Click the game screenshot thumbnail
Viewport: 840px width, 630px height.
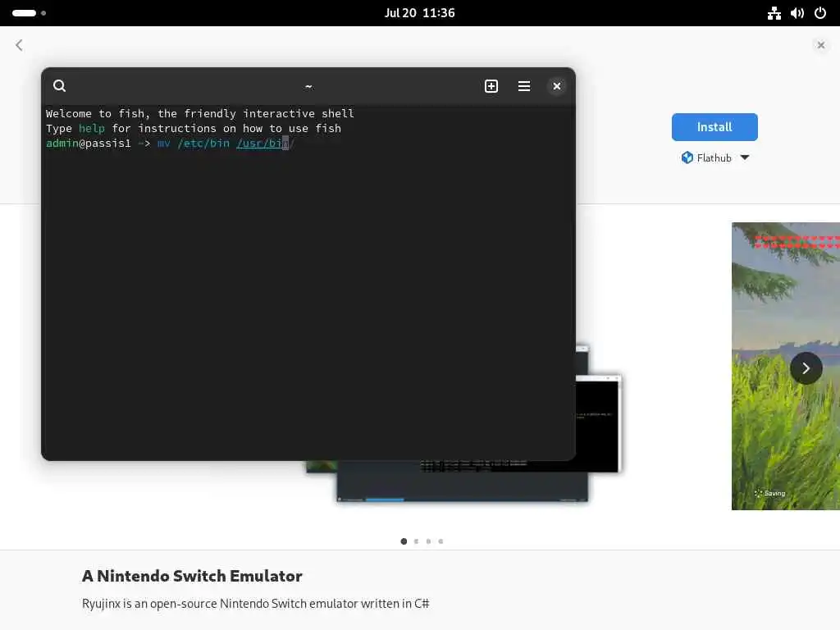click(x=785, y=366)
